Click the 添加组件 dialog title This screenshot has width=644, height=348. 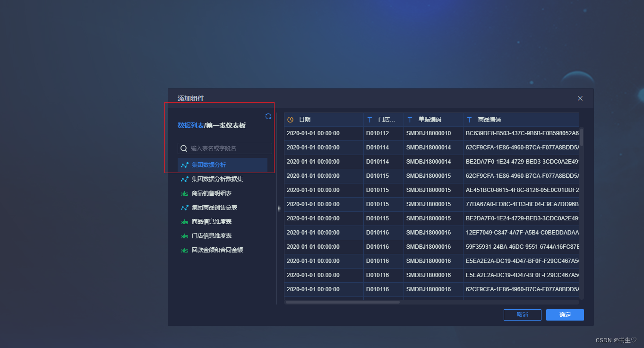[191, 98]
